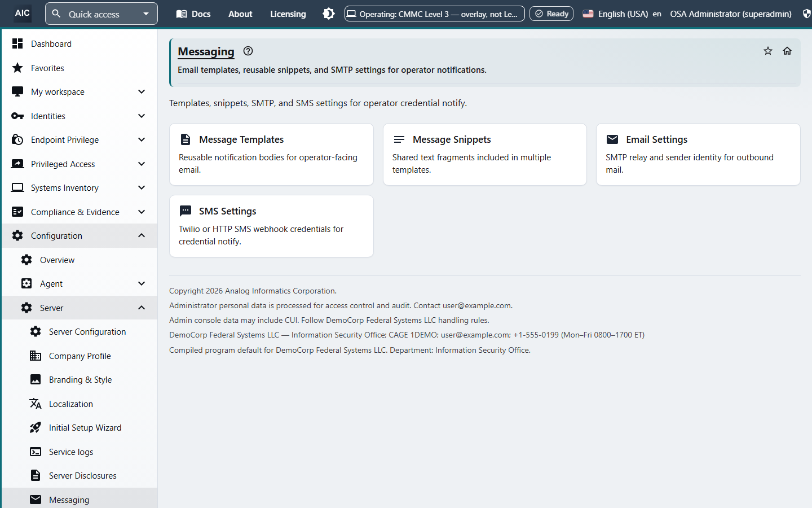Viewport: 812px width, 508px height.
Task: Open the SMS Settings card
Action: click(x=271, y=226)
